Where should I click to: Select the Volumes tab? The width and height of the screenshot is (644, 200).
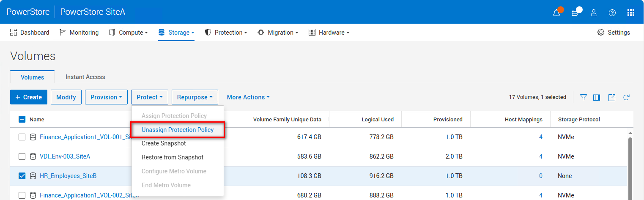[x=33, y=77]
